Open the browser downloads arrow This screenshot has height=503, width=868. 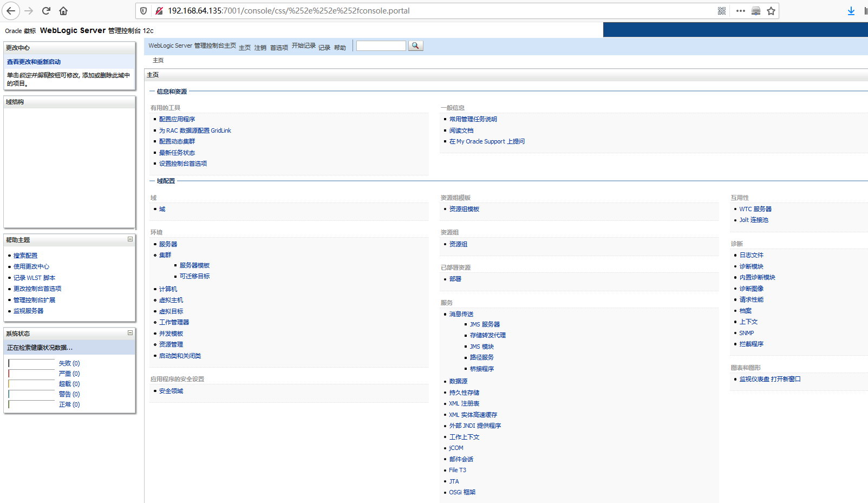coord(851,11)
